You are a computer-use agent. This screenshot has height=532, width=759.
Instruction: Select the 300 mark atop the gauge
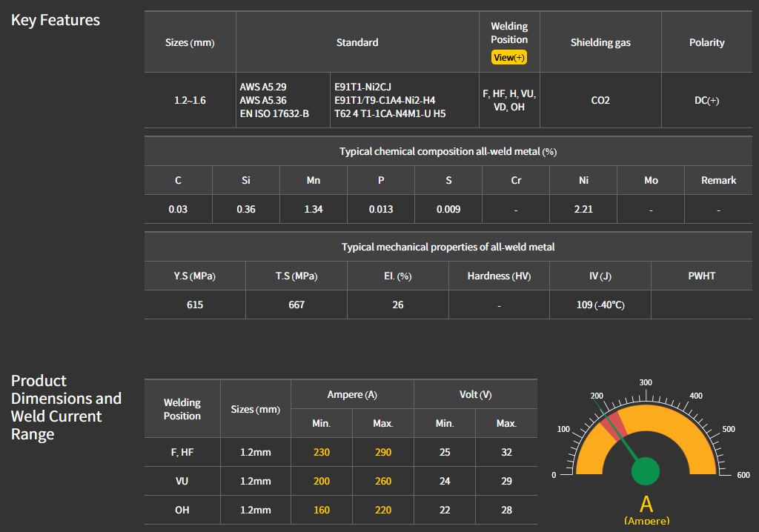click(646, 382)
